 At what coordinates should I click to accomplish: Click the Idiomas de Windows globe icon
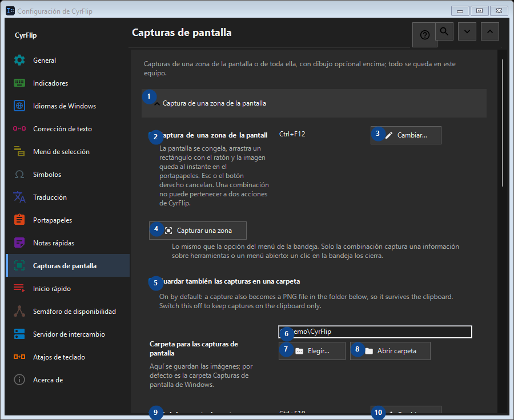[x=19, y=106]
